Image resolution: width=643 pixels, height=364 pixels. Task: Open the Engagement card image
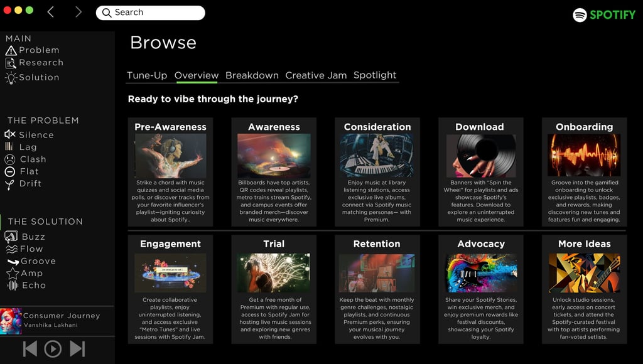click(170, 273)
